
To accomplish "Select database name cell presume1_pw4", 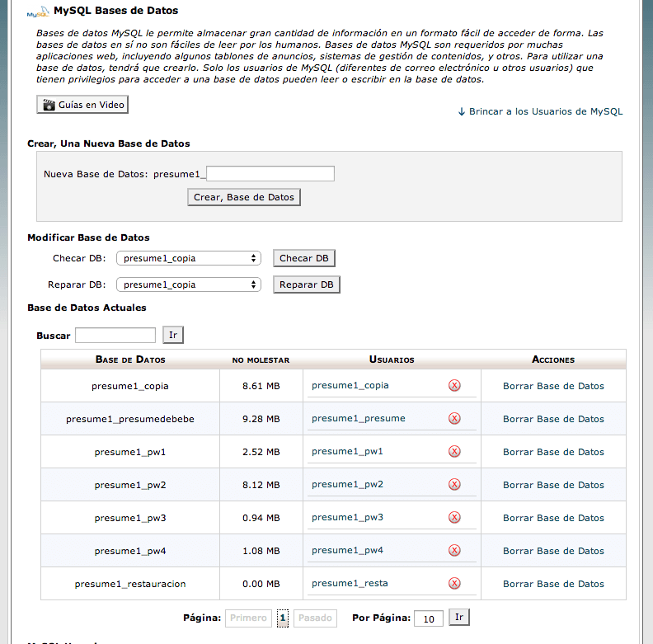I will click(x=130, y=551).
